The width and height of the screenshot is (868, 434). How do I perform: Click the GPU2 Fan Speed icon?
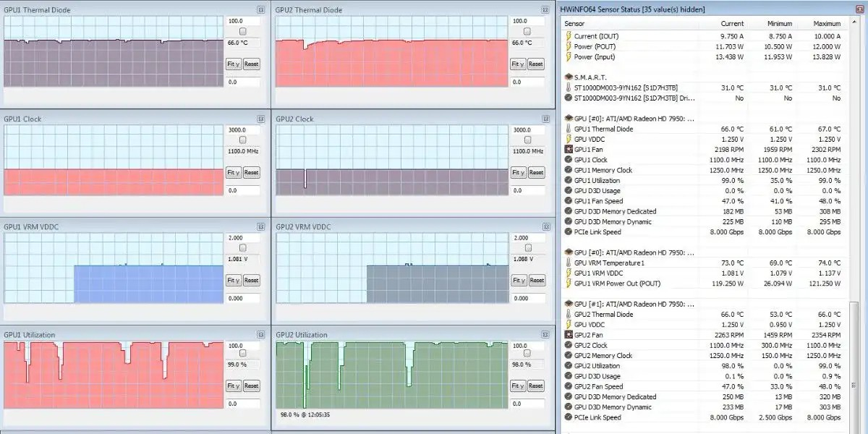[569, 386]
